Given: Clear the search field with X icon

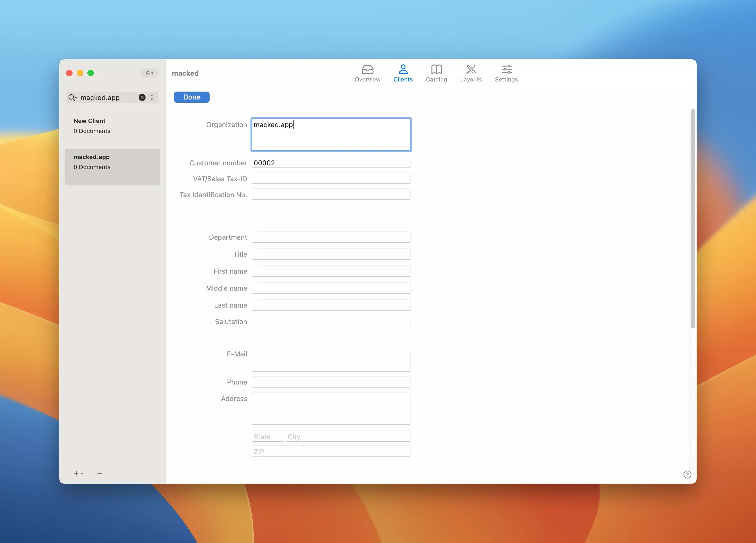Looking at the screenshot, I should point(142,98).
